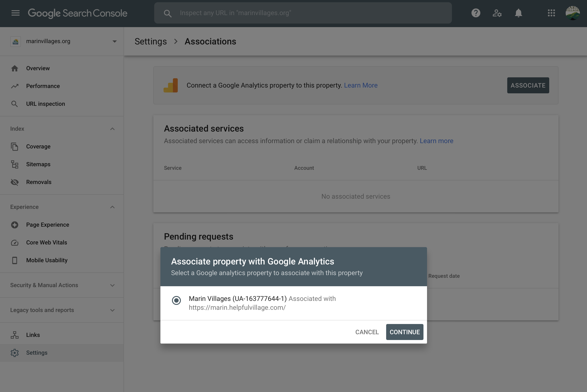Viewport: 587px width, 392px height.
Task: Click the Google Analytics bar chart logo
Action: pos(171,85)
